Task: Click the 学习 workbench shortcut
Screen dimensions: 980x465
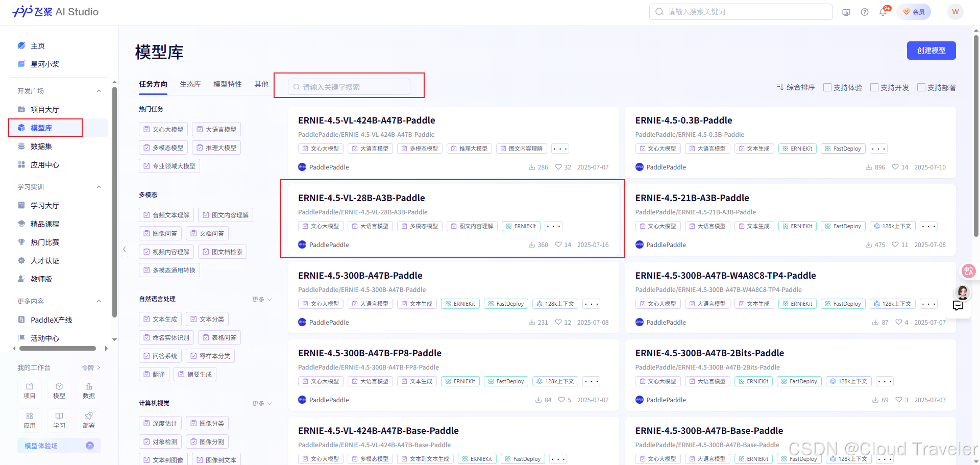Action: point(59,421)
